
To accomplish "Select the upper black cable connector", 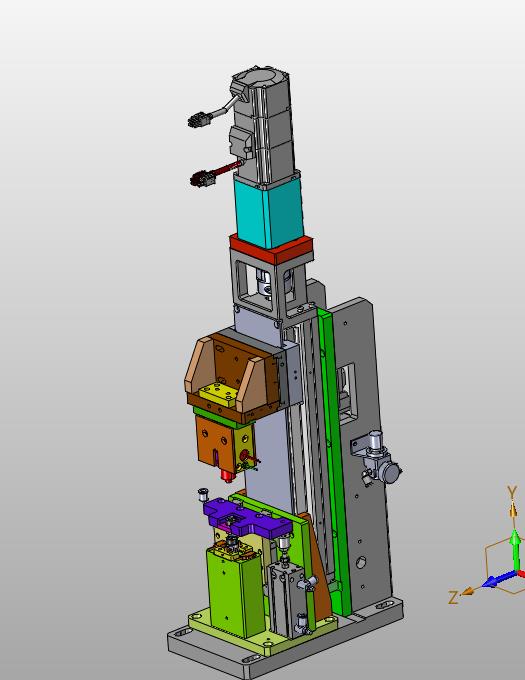I will pyautogui.click(x=199, y=120).
